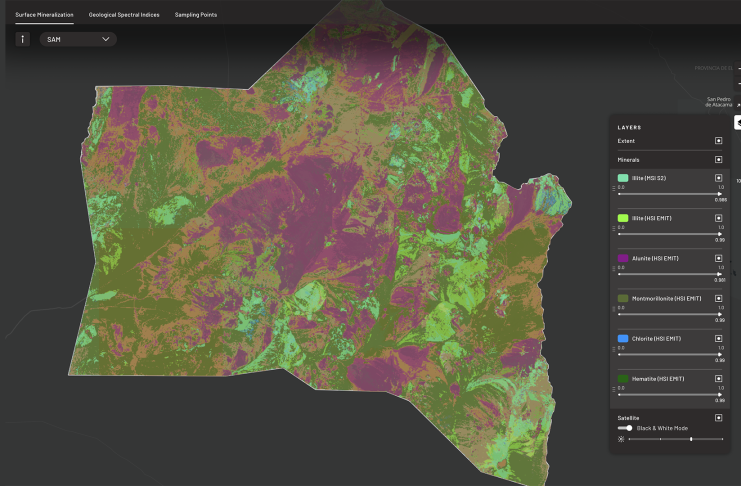The height and width of the screenshot is (486, 741).
Task: Toggle Chlorite (HSI EMIT) layer checkbox
Action: pyautogui.click(x=718, y=338)
